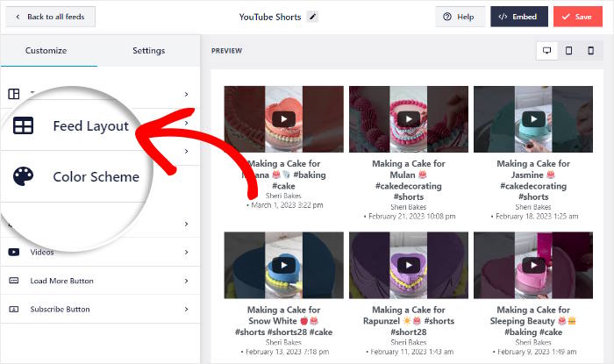Click the Embed button
Viewport: 614px width, 364px height.
pyautogui.click(x=519, y=17)
